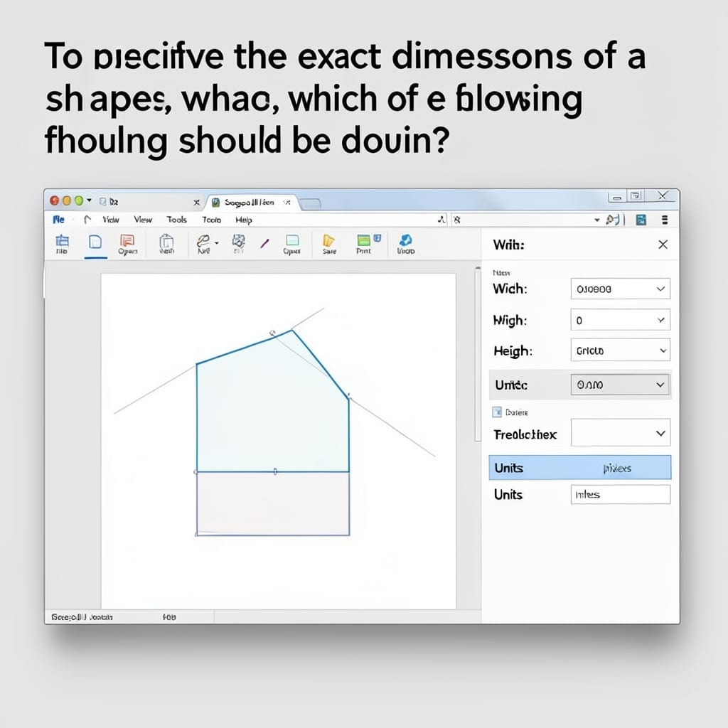Click the Wrib panel title
This screenshot has height=728, width=728.
point(508,245)
